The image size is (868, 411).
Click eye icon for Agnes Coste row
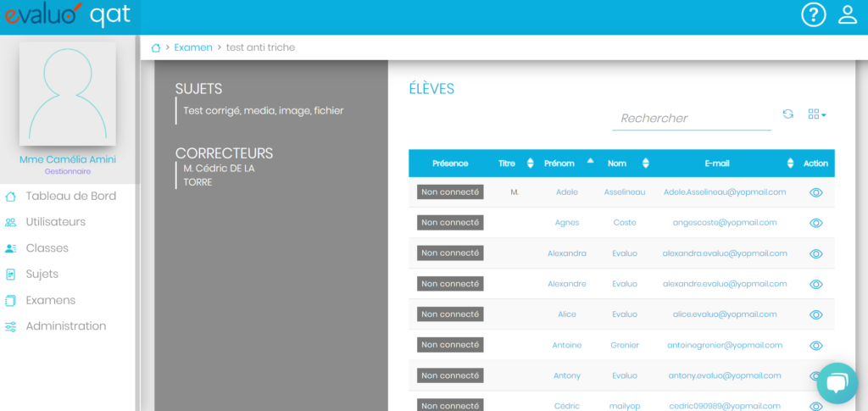tap(815, 223)
